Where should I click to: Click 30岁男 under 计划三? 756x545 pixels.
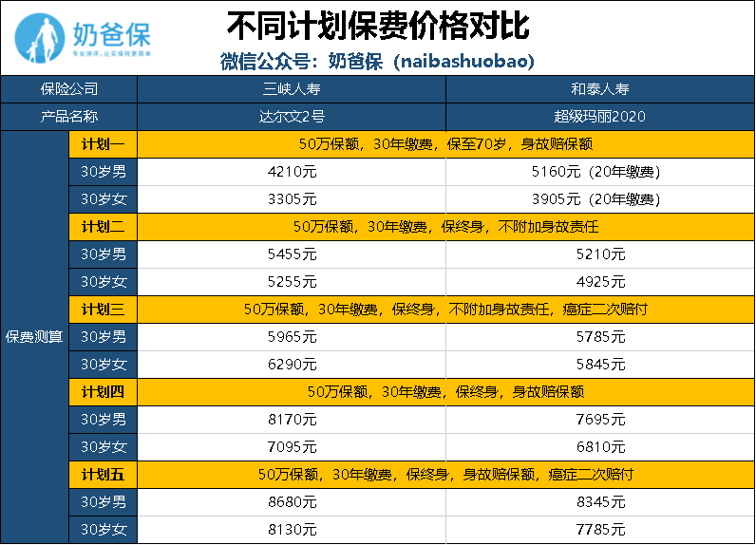[x=104, y=336]
